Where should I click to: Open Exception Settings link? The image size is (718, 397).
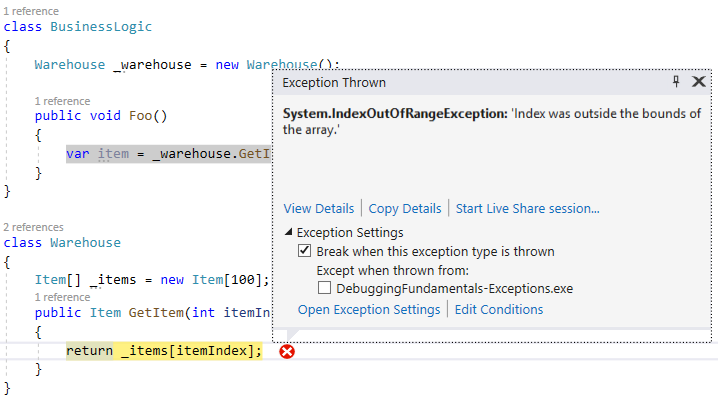369,310
